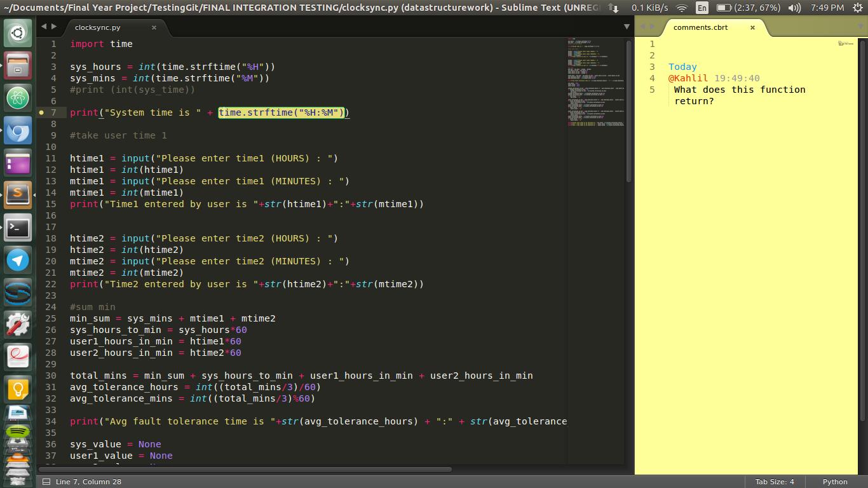868x488 pixels.
Task: Open Telegram from the dock
Action: [18, 261]
